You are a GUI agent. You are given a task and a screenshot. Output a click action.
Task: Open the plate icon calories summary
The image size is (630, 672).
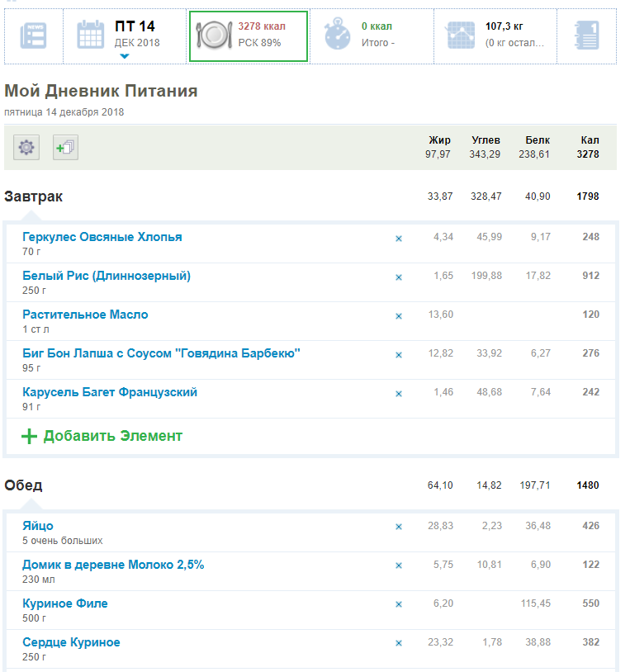(213, 35)
